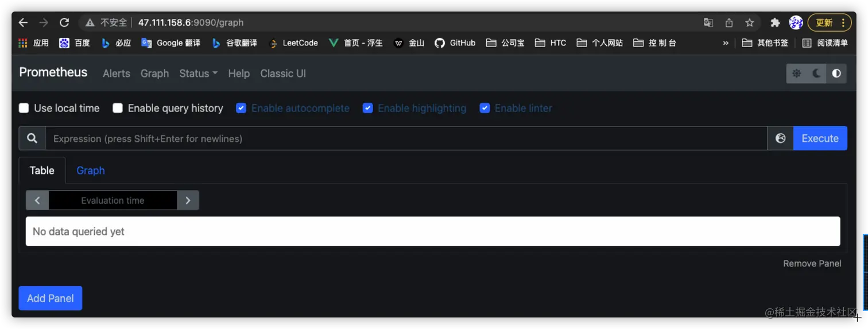The width and height of the screenshot is (868, 329).
Task: Open the LeetCode bookmark
Action: [x=293, y=43]
